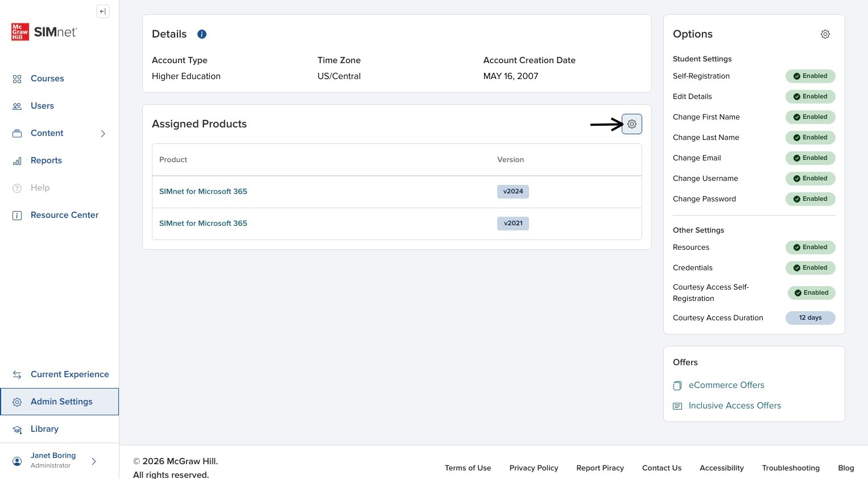Screen dimensions: 868x479
Task: Open SIMnet for Microsoft 365 v2021 product
Action: click(203, 224)
